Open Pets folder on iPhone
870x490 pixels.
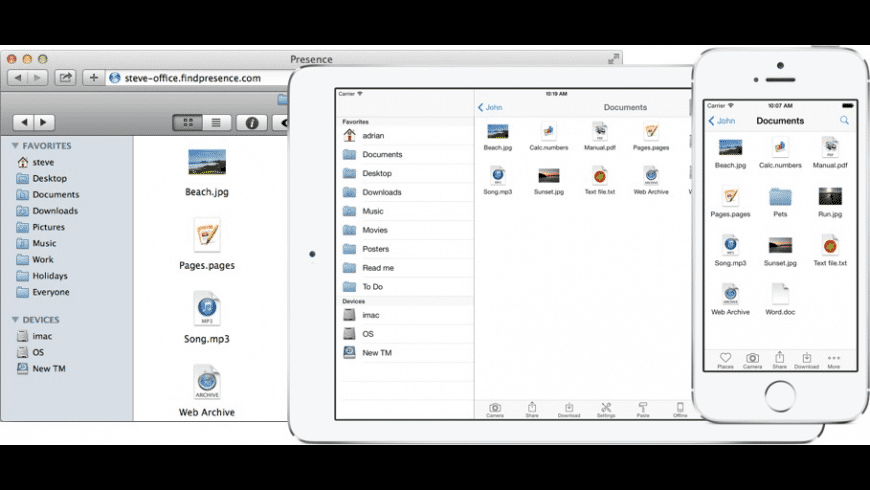point(780,202)
